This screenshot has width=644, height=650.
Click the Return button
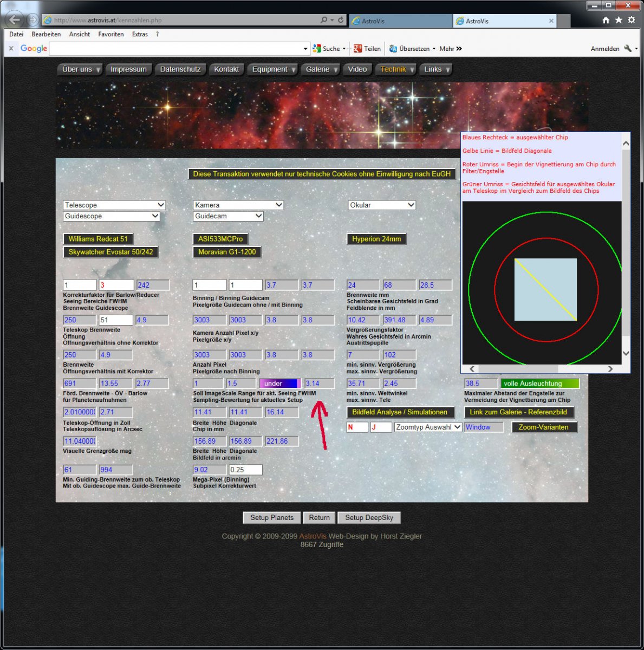click(320, 517)
